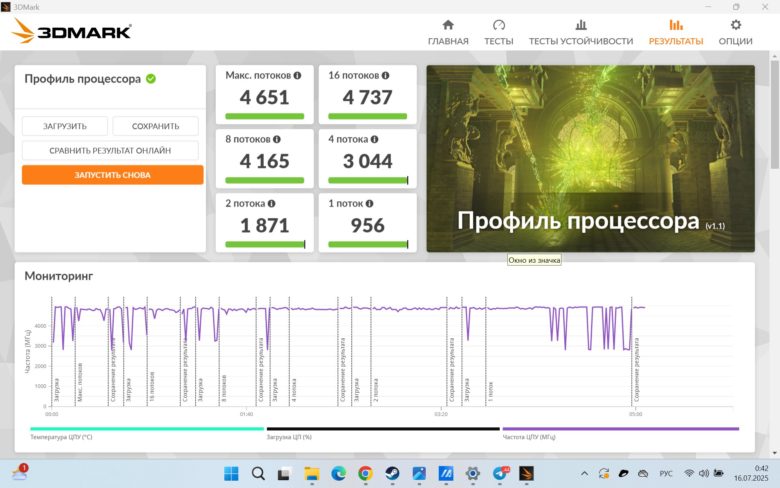Click the 3DMark logo
This screenshot has height=488, width=780.
point(71,31)
